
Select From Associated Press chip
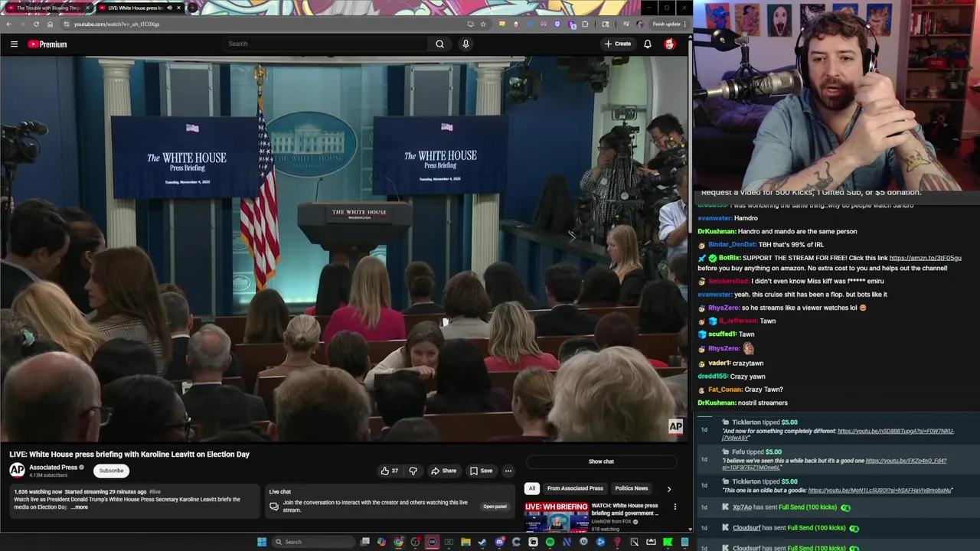click(x=575, y=488)
